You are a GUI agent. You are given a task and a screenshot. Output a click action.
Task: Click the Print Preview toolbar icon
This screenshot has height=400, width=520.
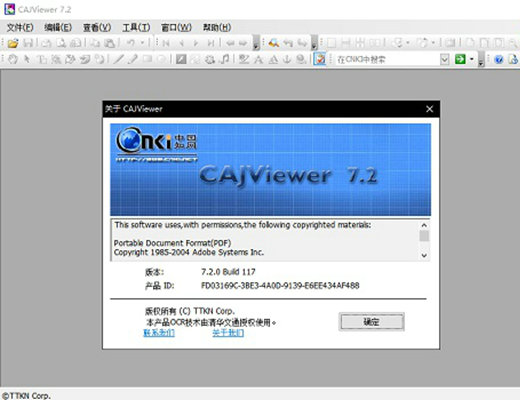61,43
